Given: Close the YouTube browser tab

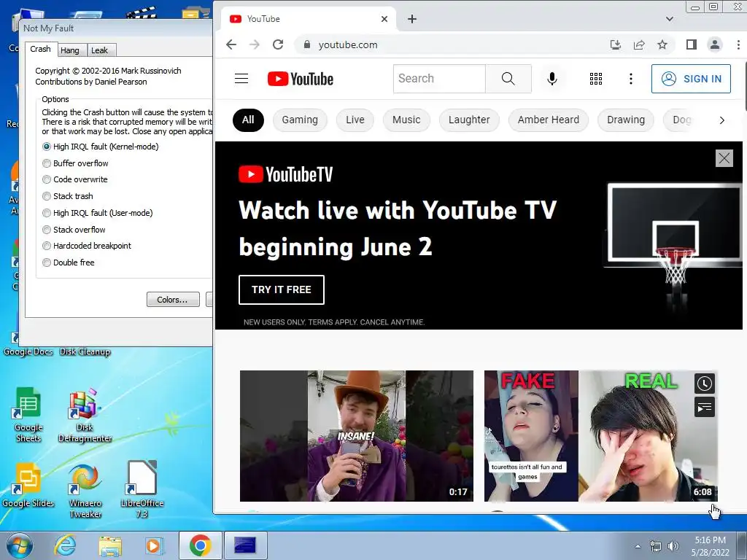Looking at the screenshot, I should pos(384,19).
